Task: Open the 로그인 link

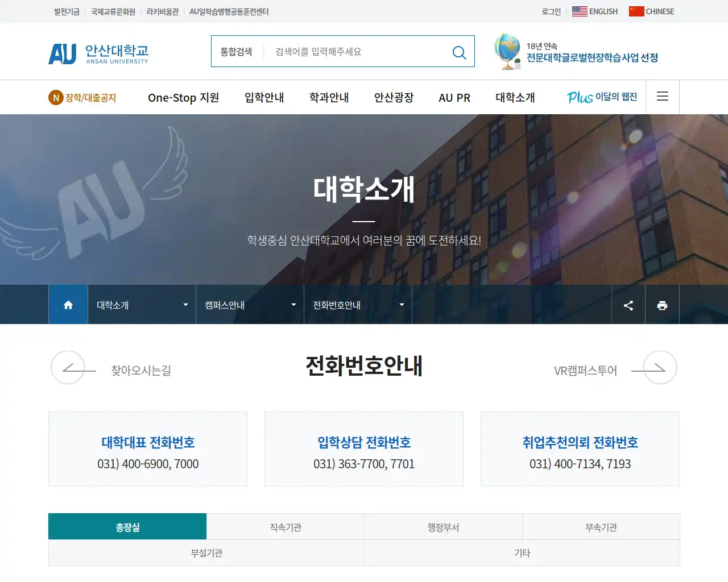Action: click(x=550, y=11)
